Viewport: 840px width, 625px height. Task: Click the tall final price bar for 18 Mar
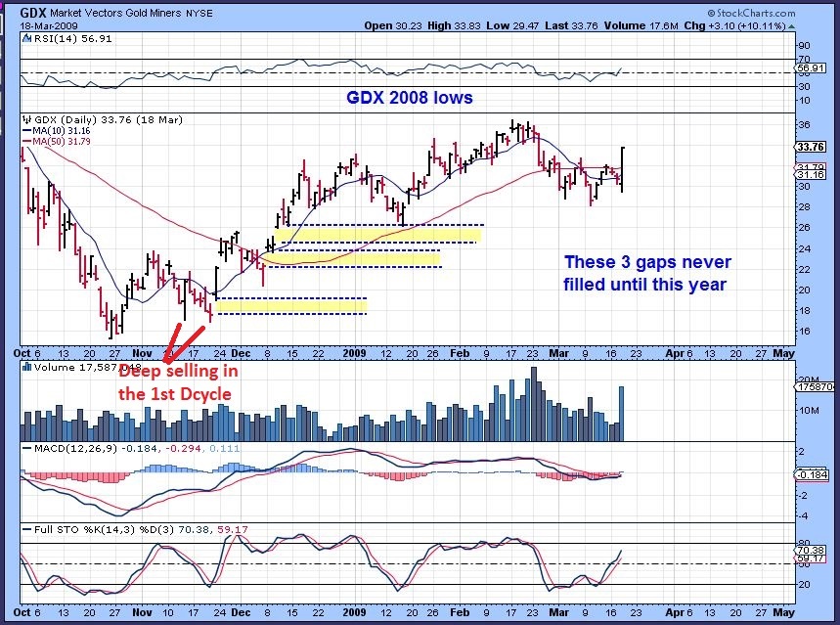click(x=622, y=169)
